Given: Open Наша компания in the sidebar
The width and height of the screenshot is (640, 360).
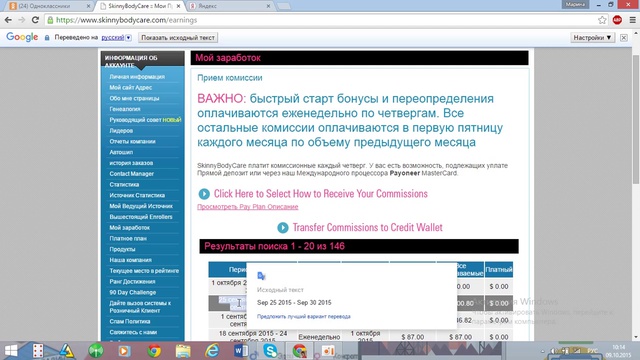Looking at the screenshot, I should click(130, 260).
